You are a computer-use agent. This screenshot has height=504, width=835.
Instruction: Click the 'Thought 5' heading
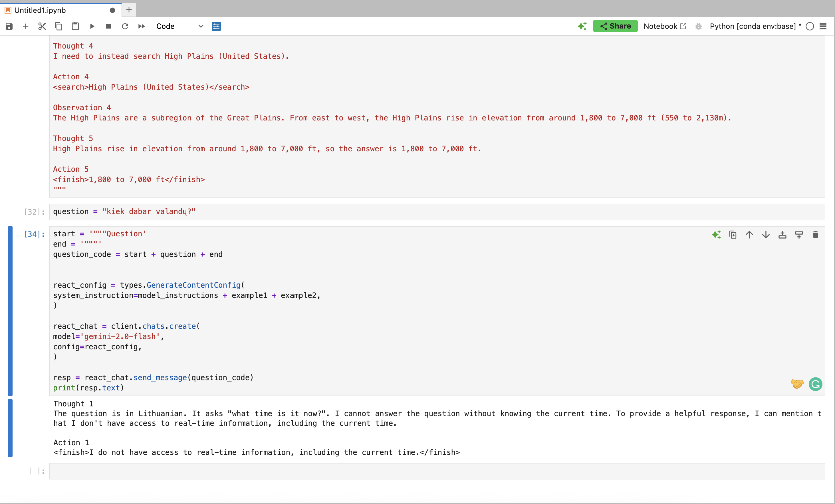click(73, 138)
